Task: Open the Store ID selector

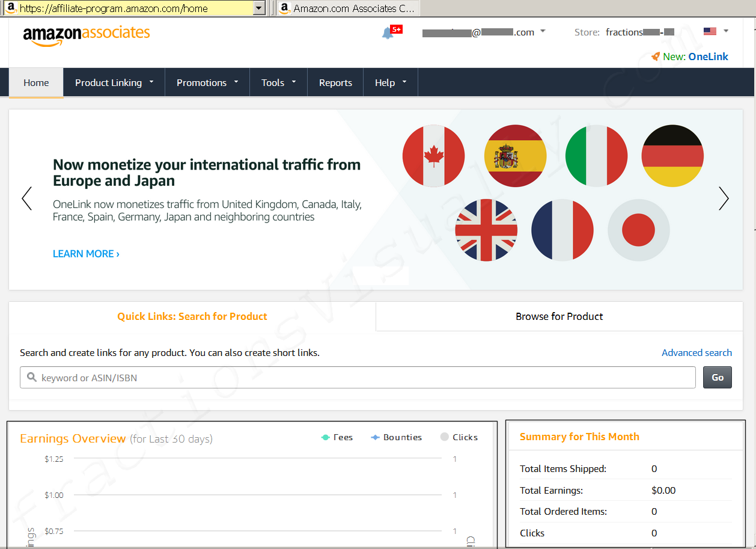Action: tap(639, 32)
